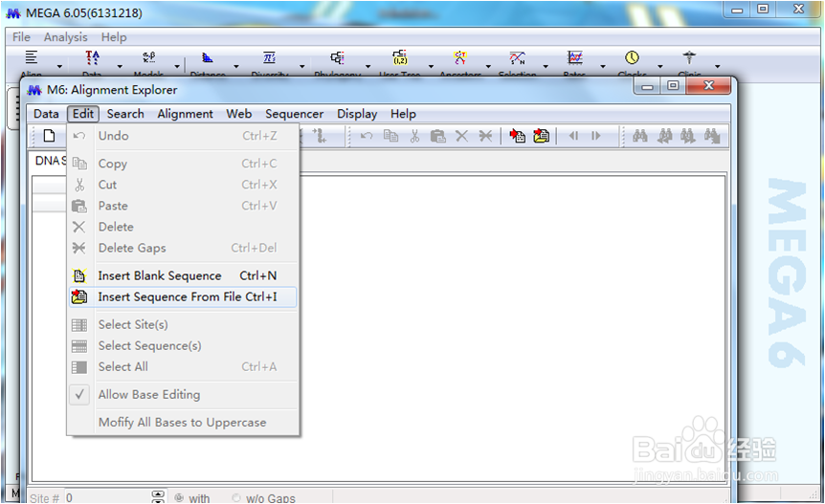Viewport: 825px width, 504px height.
Task: Click the Data icon in MEGA toolbar
Action: pyautogui.click(x=92, y=56)
